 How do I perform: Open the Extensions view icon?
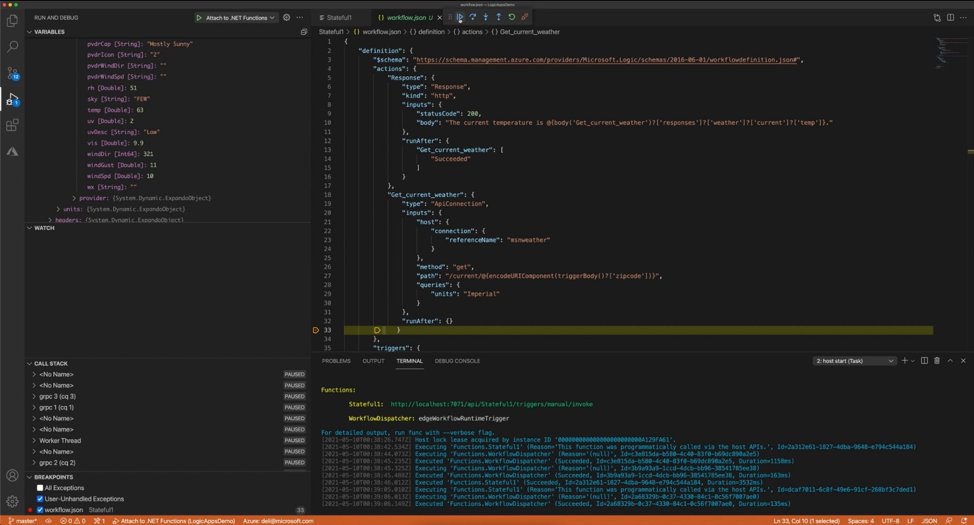[x=12, y=125]
